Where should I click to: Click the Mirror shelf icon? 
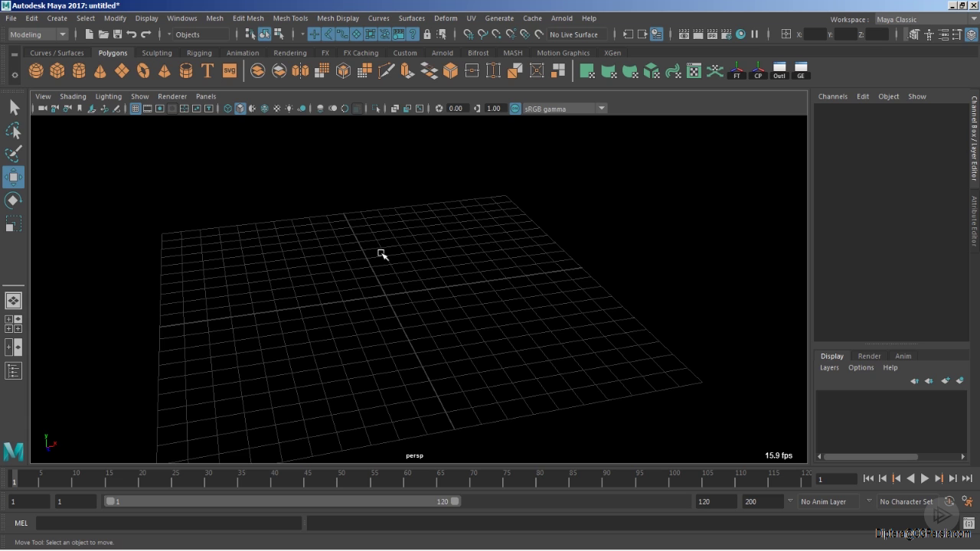(301, 71)
